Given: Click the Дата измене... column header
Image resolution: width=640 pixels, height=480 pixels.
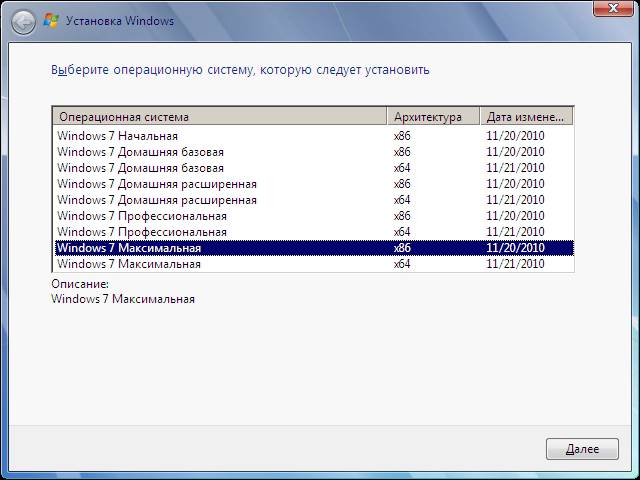Looking at the screenshot, I should coord(526,116).
